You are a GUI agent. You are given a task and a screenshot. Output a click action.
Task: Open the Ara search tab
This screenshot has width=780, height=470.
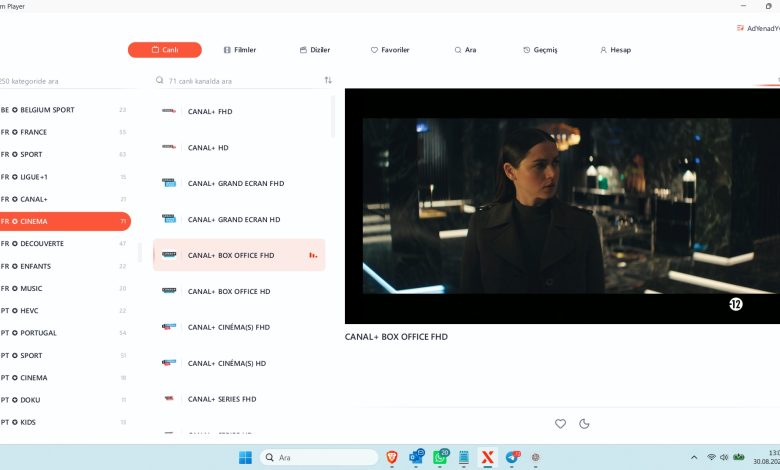[465, 50]
